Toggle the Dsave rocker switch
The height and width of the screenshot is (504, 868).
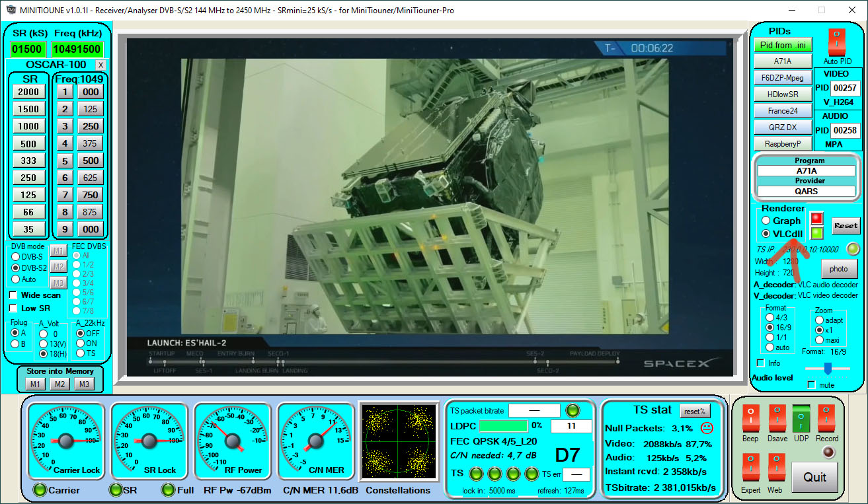pos(777,418)
